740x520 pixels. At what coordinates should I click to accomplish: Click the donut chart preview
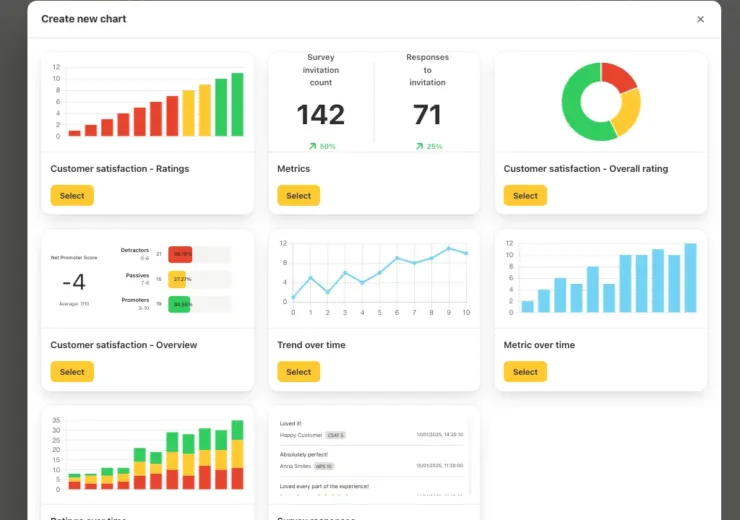coord(601,101)
